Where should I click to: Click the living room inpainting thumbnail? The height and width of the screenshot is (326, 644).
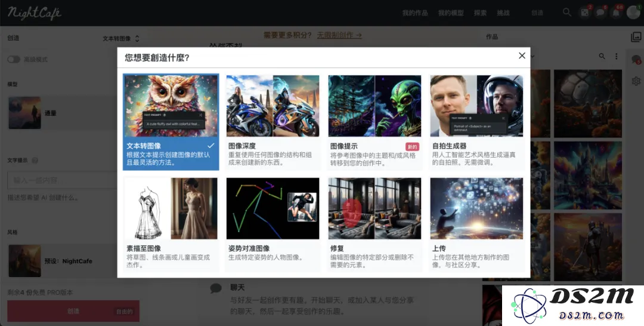374,208
